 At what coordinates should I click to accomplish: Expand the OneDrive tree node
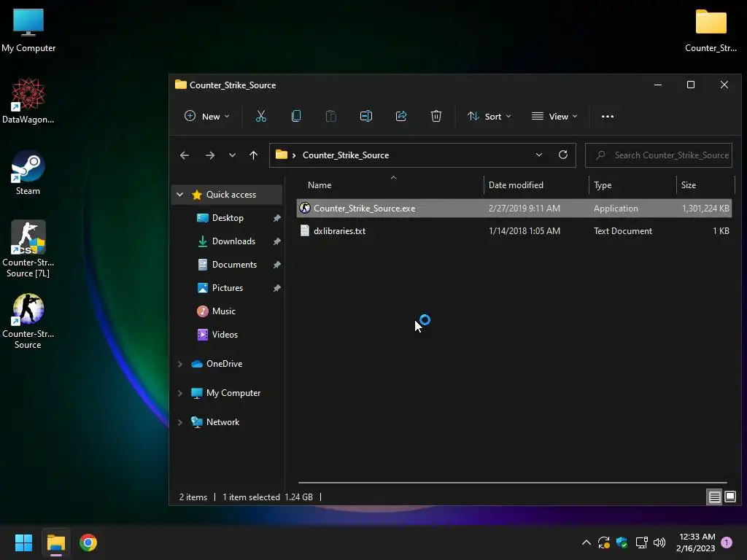[179, 364]
